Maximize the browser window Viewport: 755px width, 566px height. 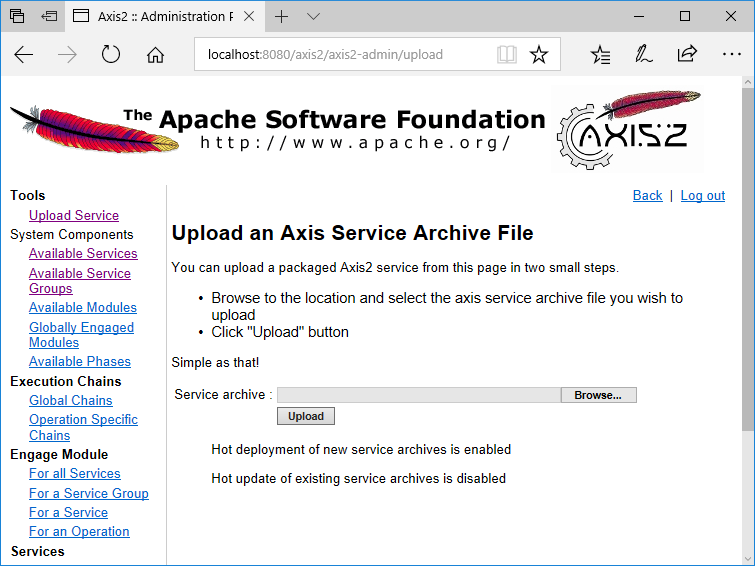point(685,16)
